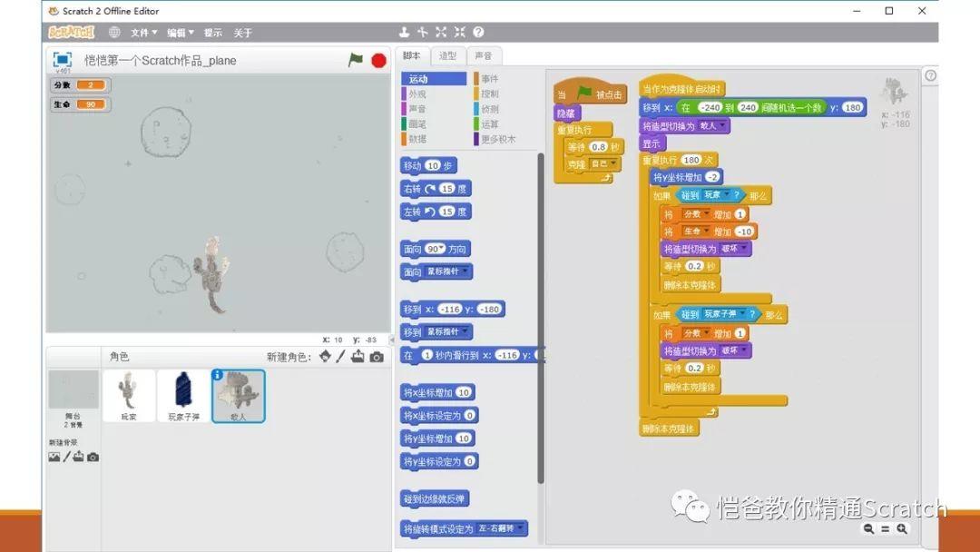
Task: Paint a new sprite with the brush icon
Action: (x=340, y=356)
